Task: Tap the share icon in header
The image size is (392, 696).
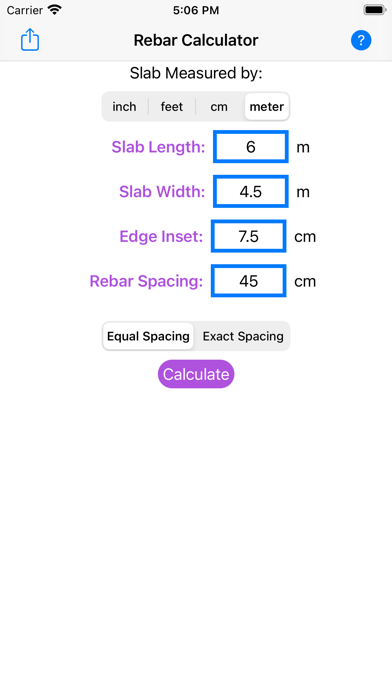Action: click(x=30, y=40)
